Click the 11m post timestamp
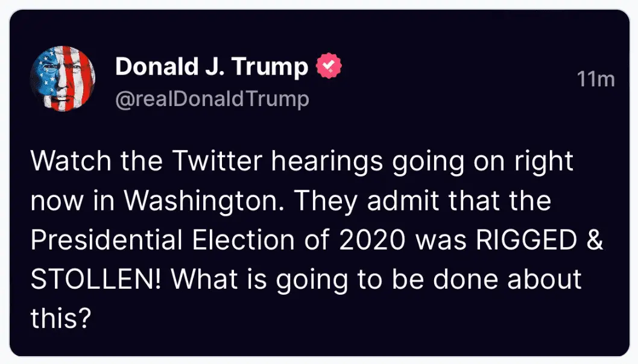The image size is (638, 364). coord(595,80)
